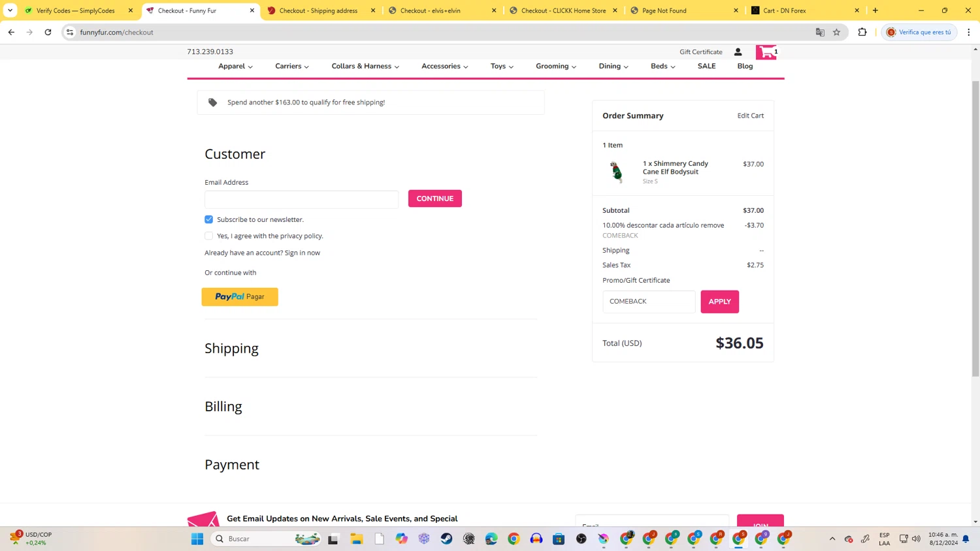Open tab search dropdown arrow
The width and height of the screenshot is (980, 551).
point(10,10)
